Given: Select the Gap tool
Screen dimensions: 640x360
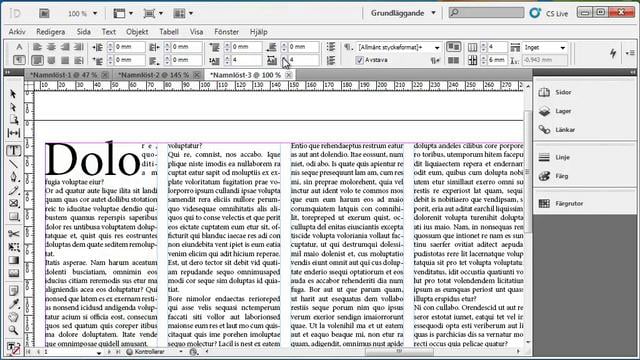Looking at the screenshot, I should point(13,133).
